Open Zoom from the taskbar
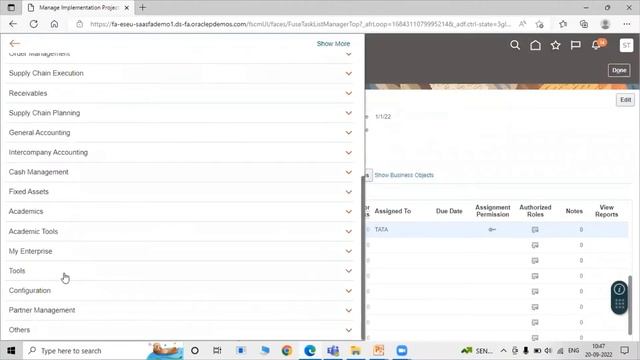Image resolution: width=640 pixels, height=360 pixels. click(402, 351)
